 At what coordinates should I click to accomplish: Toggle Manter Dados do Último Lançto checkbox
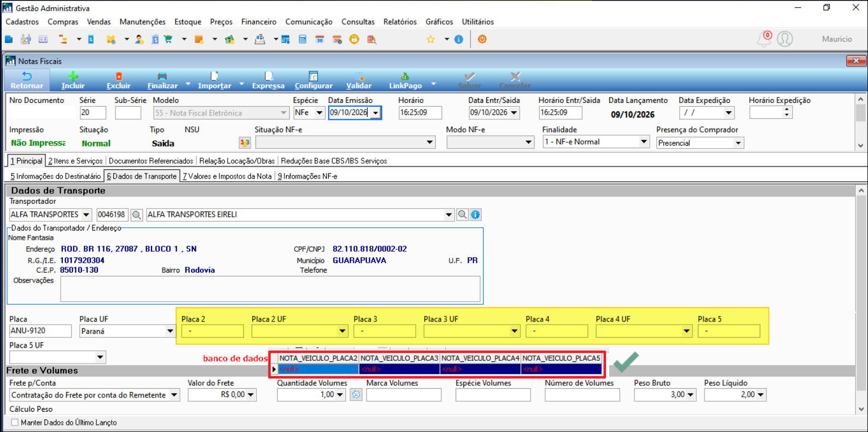pyautogui.click(x=15, y=423)
